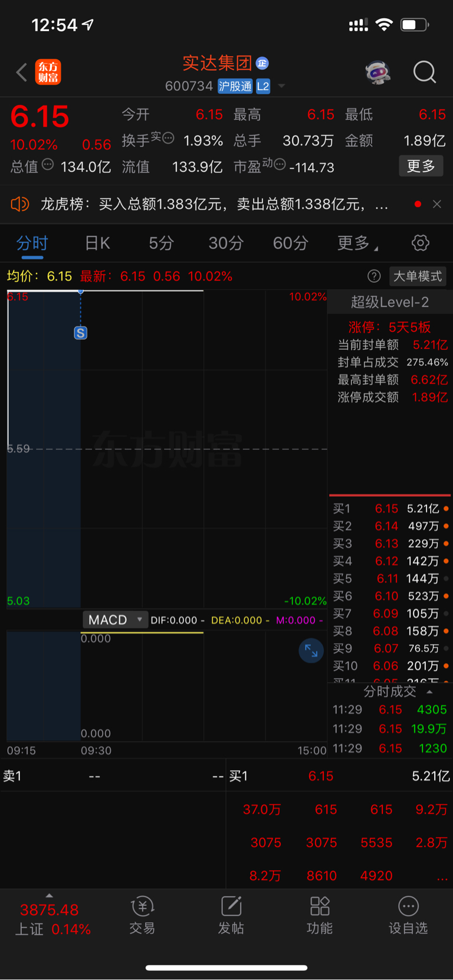Open the MACD indicator dropdown
The width and height of the screenshot is (453, 980).
115,620
